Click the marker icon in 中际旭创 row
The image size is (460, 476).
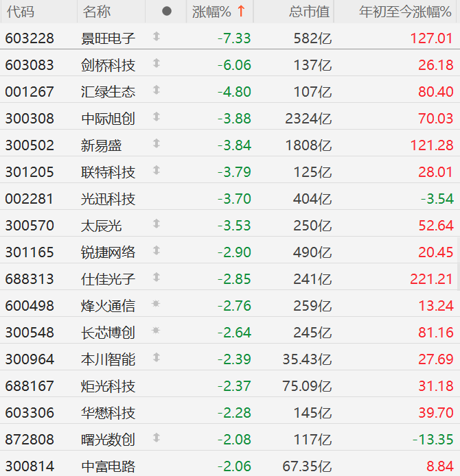(x=156, y=117)
